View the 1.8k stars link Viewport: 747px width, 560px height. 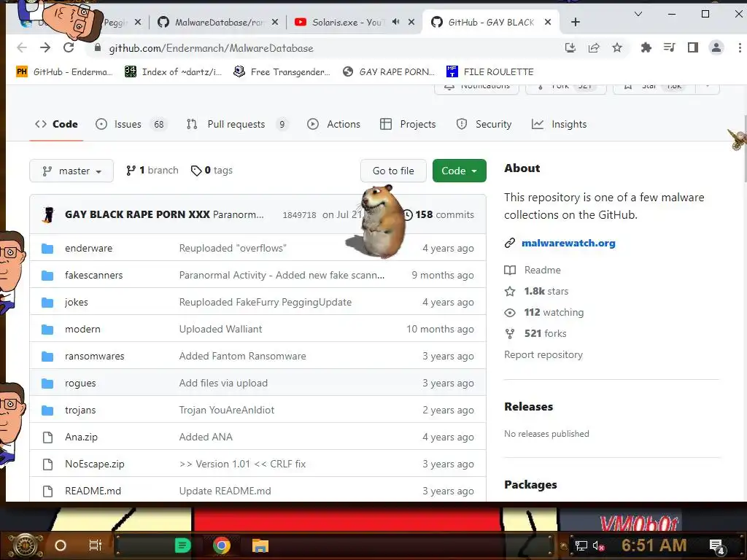tap(536, 291)
